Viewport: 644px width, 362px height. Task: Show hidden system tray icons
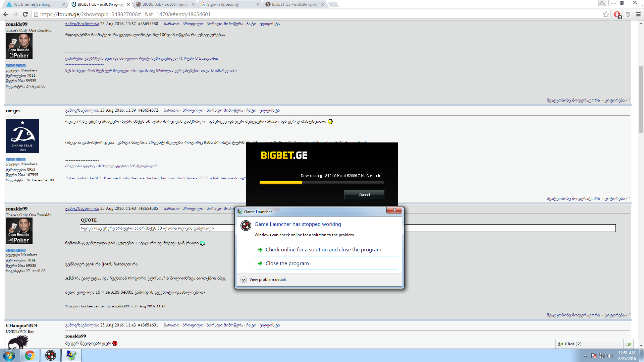(586, 356)
